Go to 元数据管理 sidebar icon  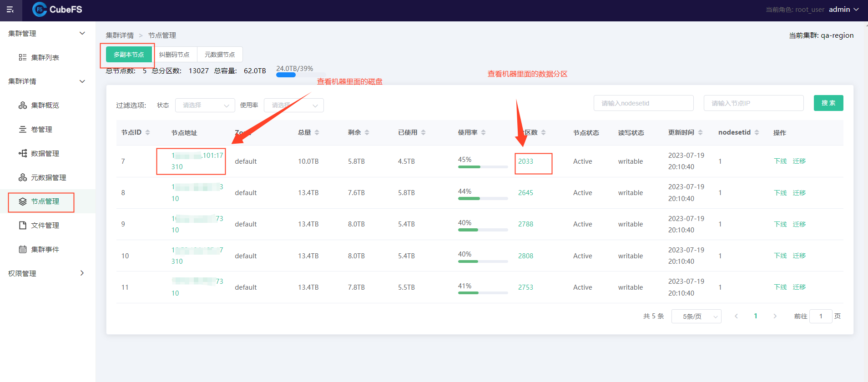click(x=22, y=178)
